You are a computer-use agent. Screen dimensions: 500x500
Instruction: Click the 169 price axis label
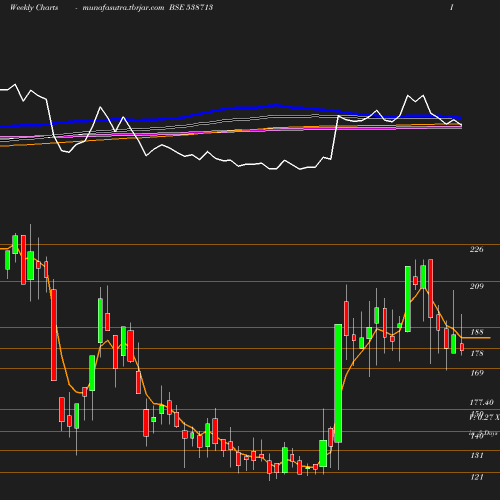pyautogui.click(x=477, y=373)
